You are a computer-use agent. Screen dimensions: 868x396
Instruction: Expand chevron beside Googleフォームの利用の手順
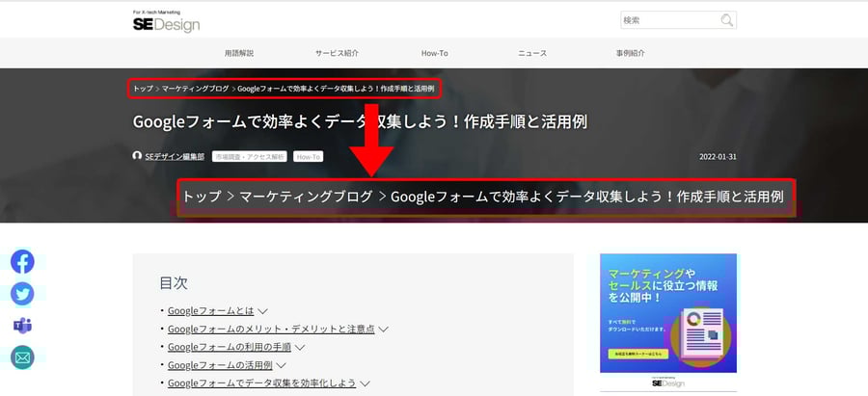(299, 347)
